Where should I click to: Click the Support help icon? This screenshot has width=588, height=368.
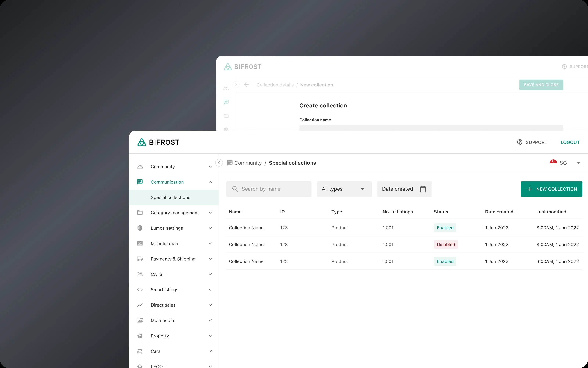(519, 142)
